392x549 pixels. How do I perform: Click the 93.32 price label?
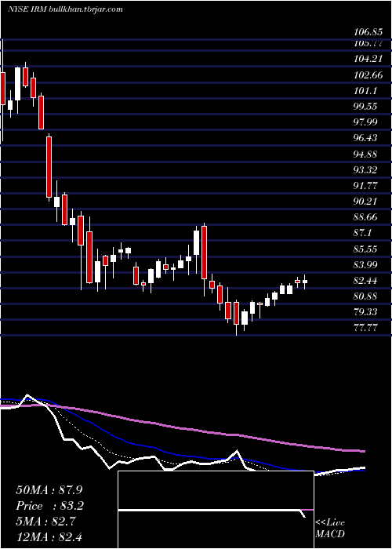coord(366,170)
